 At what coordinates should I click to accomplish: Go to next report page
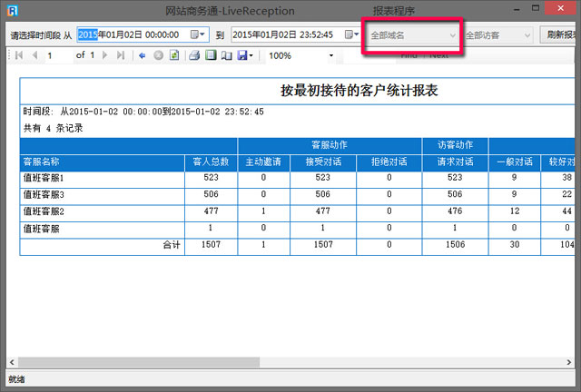(105, 55)
